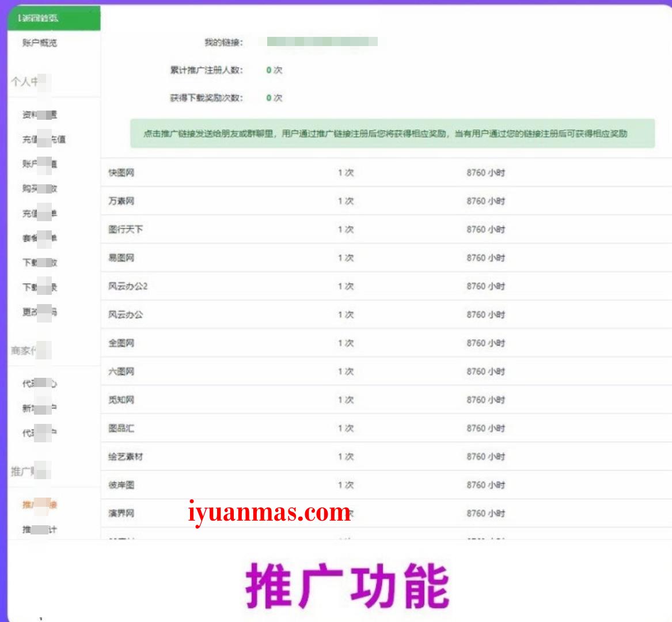The image size is (672, 622).
Task: Click 1 次 in the 风云办公2 row
Action: tap(346, 286)
